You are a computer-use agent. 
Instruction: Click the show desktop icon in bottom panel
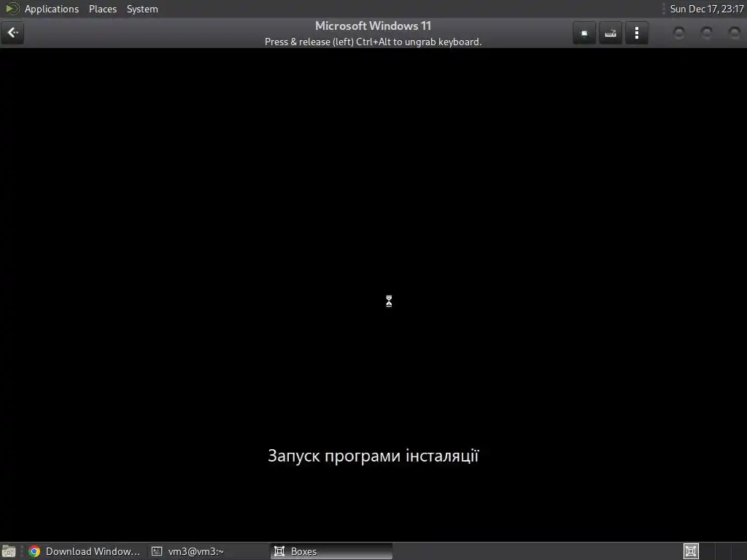click(x=8, y=551)
